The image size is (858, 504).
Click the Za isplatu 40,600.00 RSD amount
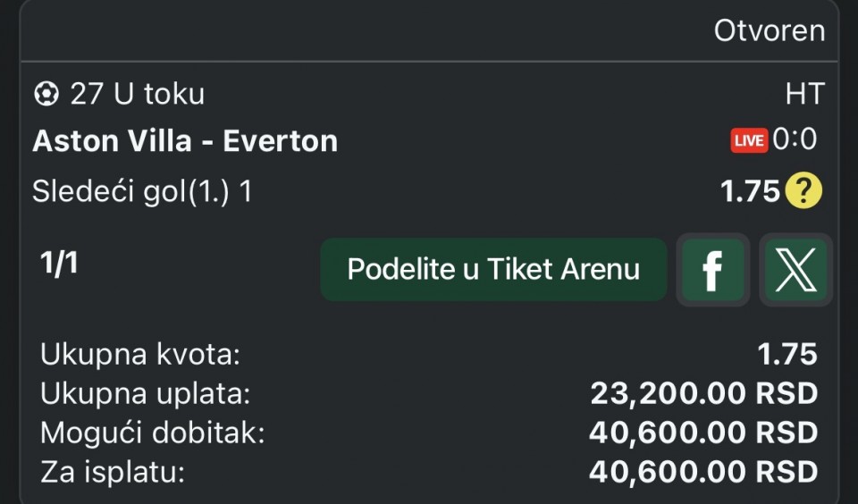click(x=703, y=472)
